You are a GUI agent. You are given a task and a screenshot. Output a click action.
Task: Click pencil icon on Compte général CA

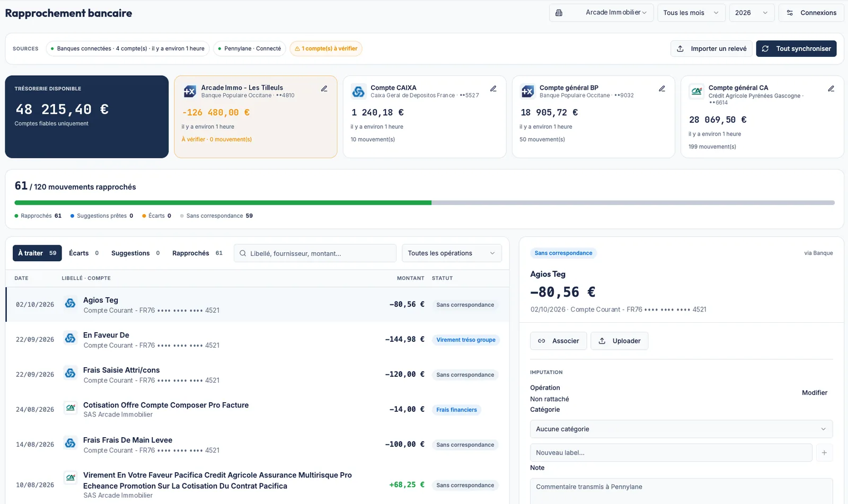tap(831, 89)
